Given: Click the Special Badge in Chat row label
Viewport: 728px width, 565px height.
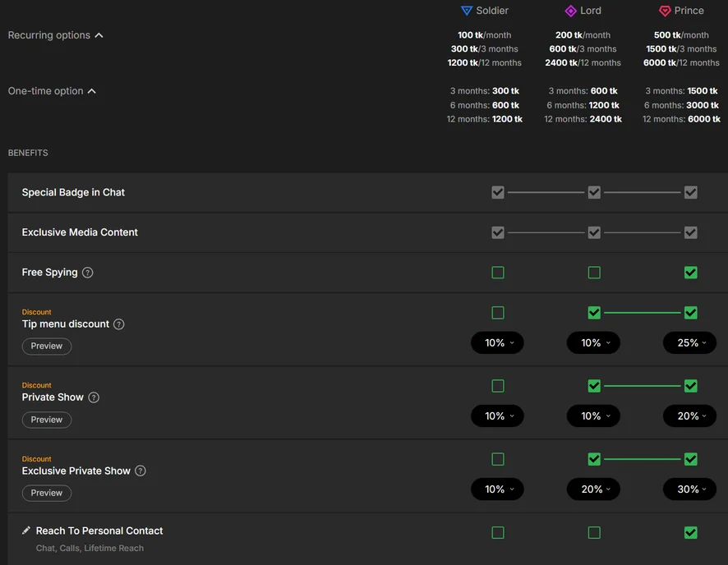Looking at the screenshot, I should (73, 192).
